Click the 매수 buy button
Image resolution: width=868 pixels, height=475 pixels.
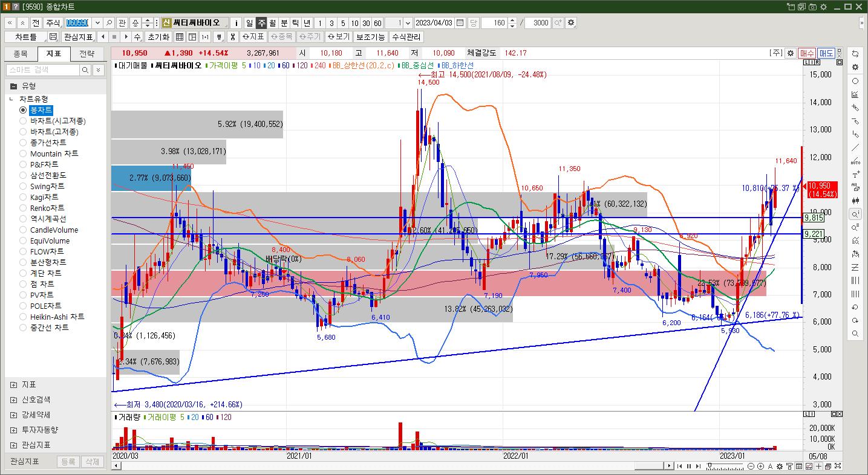click(x=807, y=53)
